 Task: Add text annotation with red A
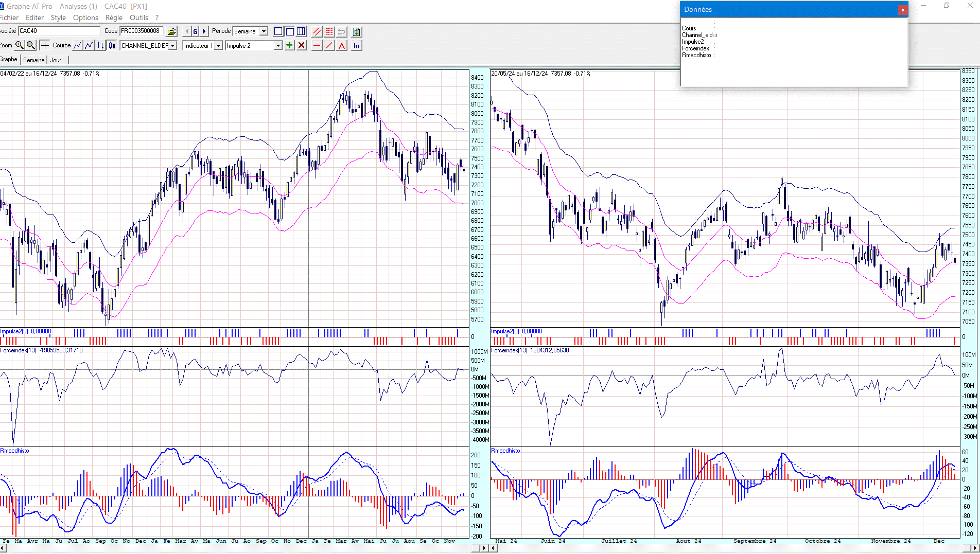[342, 45]
